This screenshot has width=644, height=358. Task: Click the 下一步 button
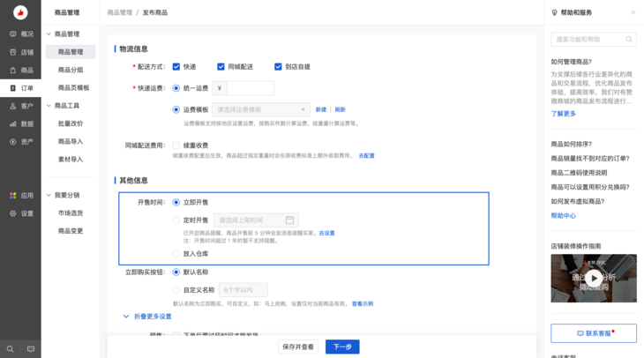tap(342, 347)
